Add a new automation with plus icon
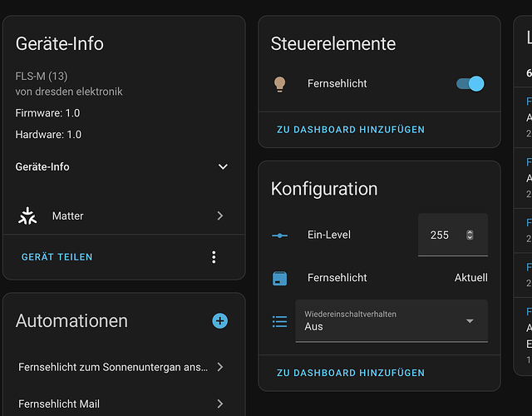This screenshot has width=532, height=416. point(219,321)
